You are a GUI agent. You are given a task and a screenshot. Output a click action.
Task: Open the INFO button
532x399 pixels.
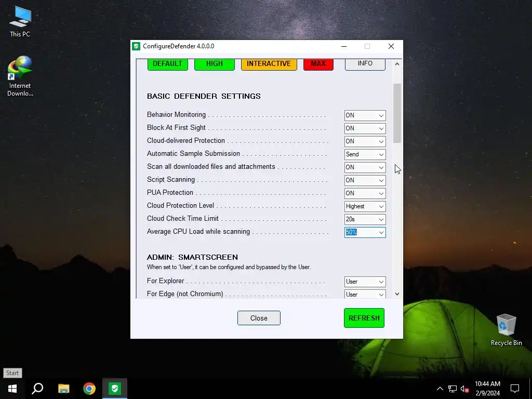[x=365, y=64]
